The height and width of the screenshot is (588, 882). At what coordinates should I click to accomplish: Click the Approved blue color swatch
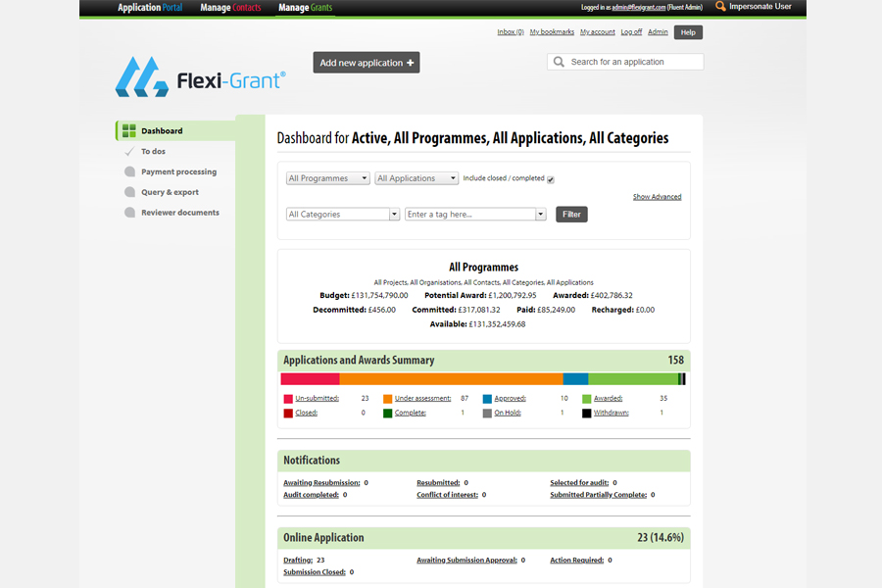[x=487, y=399]
